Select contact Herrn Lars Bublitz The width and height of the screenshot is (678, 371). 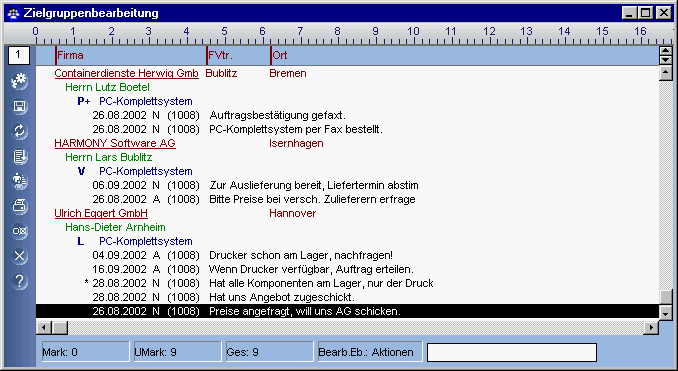coord(109,157)
